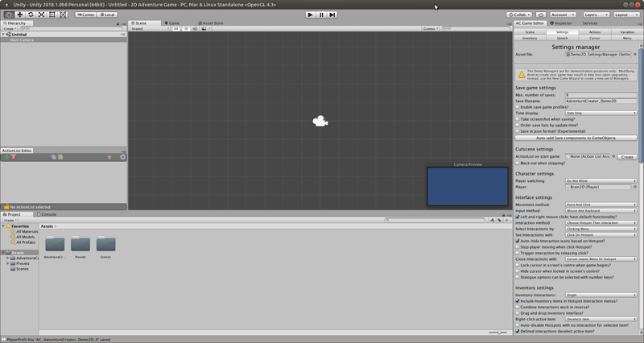The width and height of the screenshot is (644, 343).
Task: Toggle Auto-hide Interaction icons based on Hotspot
Action: [x=518, y=241]
